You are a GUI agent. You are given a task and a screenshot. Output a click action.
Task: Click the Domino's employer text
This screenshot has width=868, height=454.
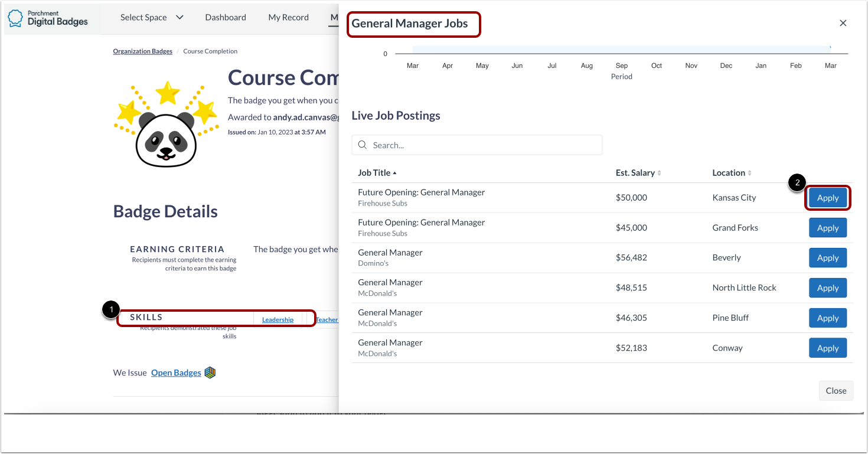coord(373,263)
